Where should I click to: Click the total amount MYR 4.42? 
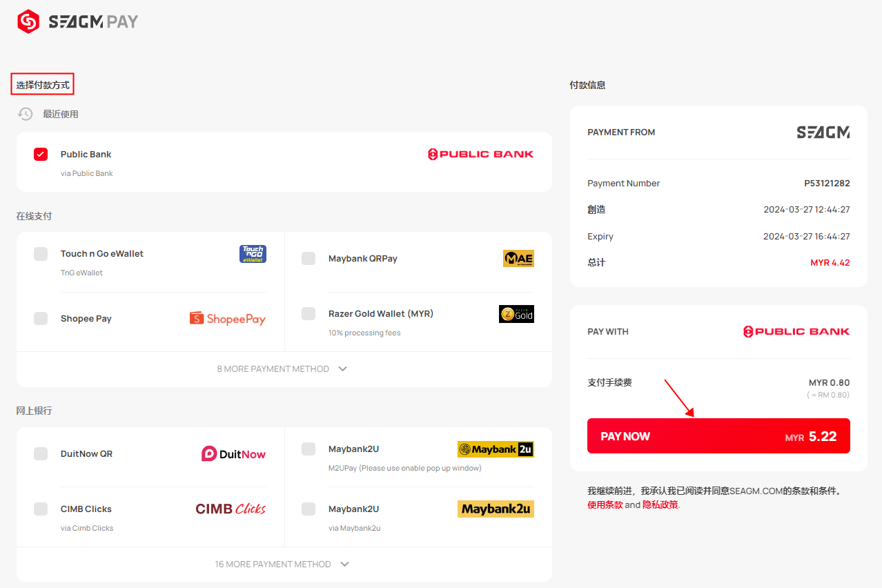point(830,263)
